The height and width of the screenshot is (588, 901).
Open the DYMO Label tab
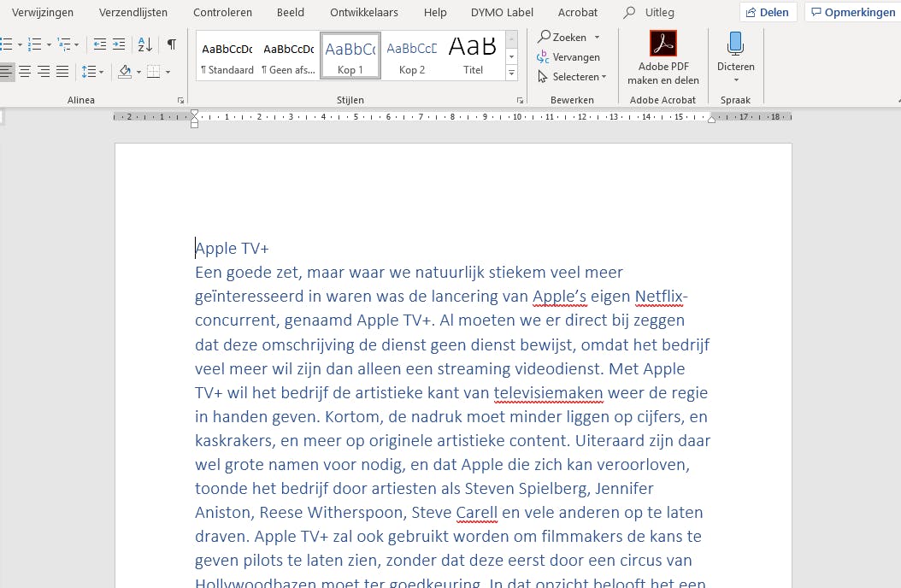(502, 12)
